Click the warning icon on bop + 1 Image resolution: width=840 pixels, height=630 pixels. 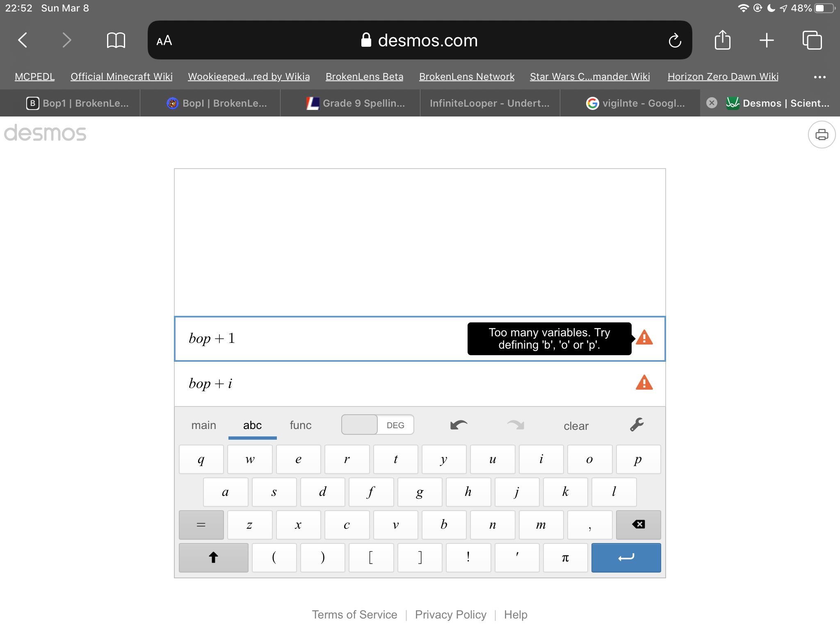(644, 338)
